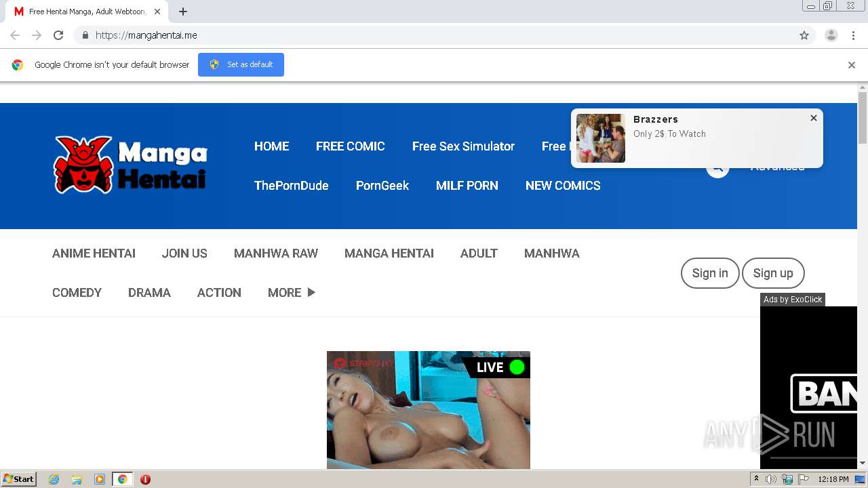Click the red taskbar icon
Screen dimensions: 868x488
point(145,479)
